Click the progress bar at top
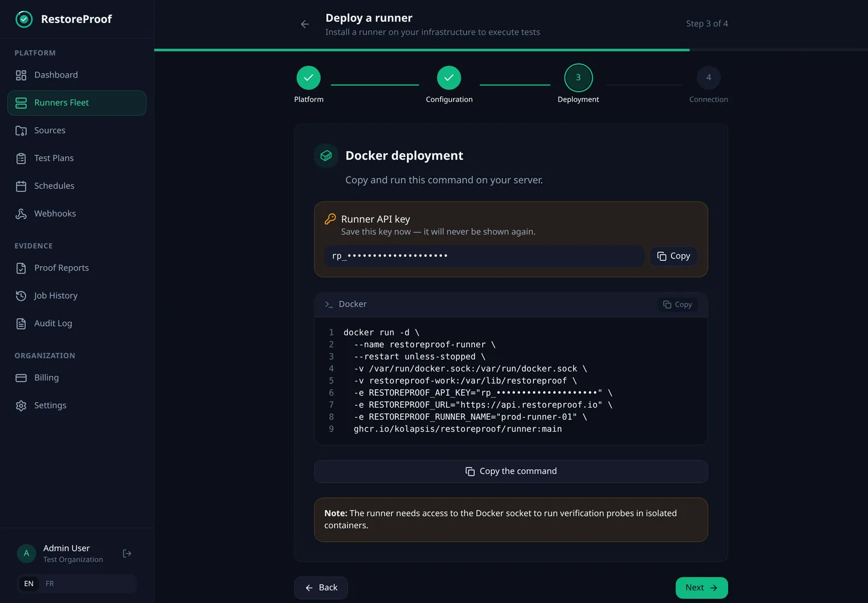 (511, 50)
